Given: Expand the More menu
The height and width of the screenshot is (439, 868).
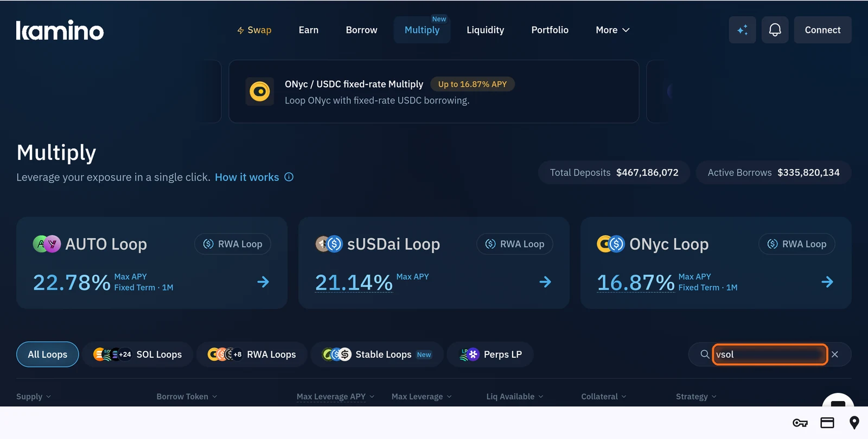Looking at the screenshot, I should click(612, 30).
